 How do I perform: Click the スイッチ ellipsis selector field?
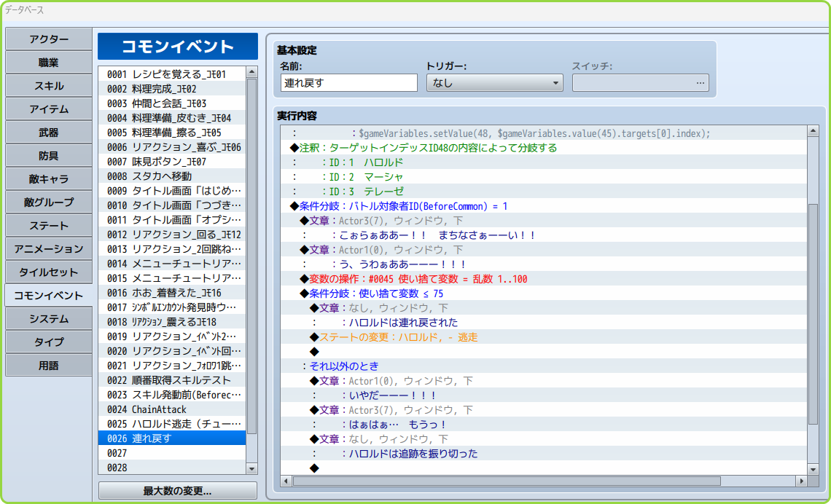(x=641, y=82)
